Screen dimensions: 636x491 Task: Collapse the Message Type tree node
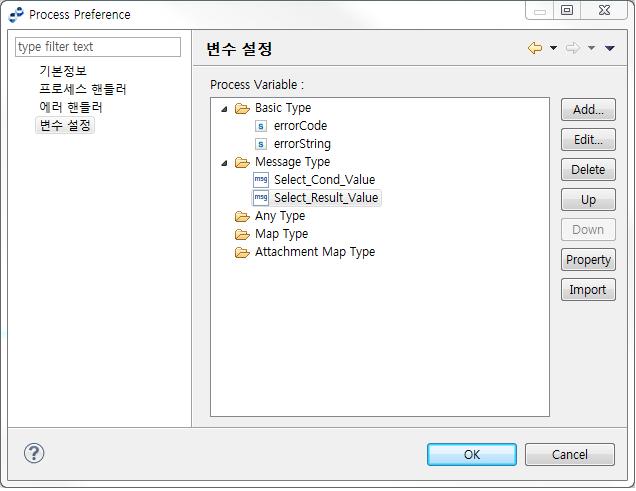click(x=224, y=163)
